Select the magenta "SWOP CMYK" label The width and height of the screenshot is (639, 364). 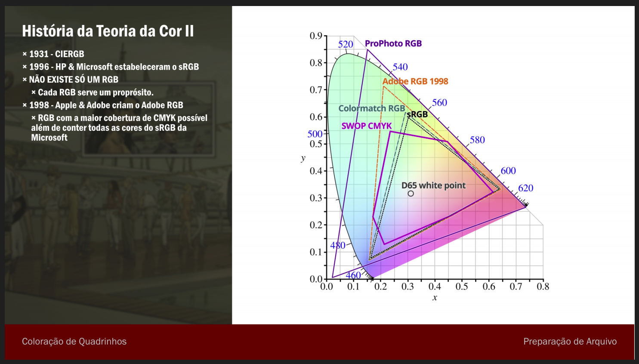pos(366,126)
